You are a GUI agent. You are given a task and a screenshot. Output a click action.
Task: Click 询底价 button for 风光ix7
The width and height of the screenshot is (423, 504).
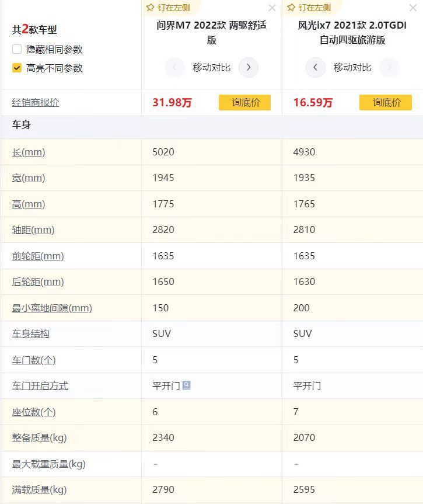(386, 103)
